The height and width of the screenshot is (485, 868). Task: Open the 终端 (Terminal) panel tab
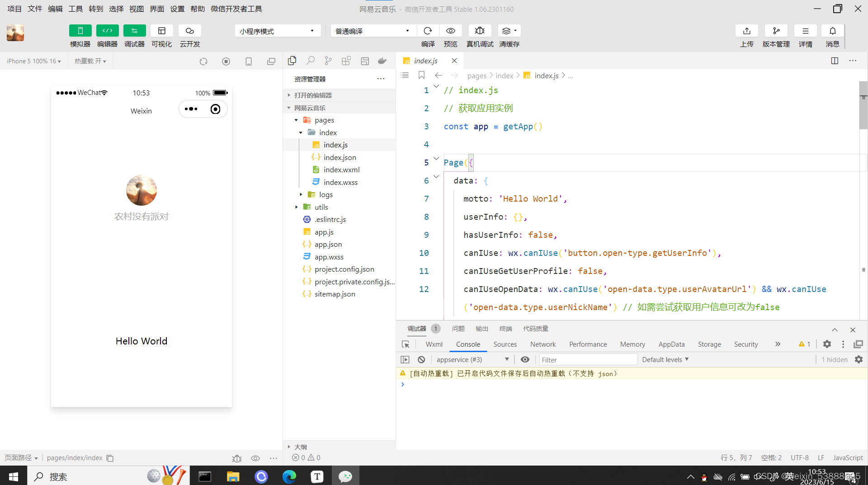tap(506, 329)
